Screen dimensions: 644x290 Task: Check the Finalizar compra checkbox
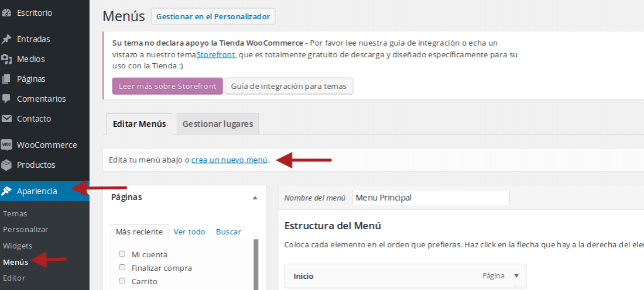[x=122, y=267]
